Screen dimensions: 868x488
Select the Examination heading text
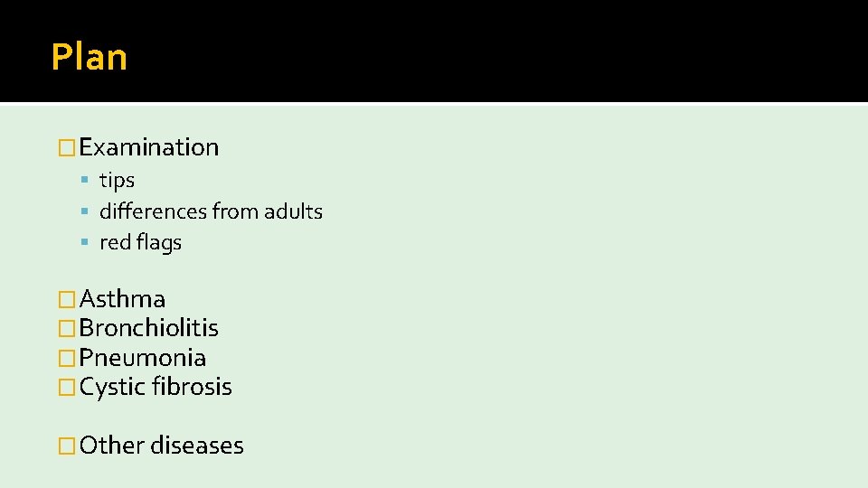[149, 147]
